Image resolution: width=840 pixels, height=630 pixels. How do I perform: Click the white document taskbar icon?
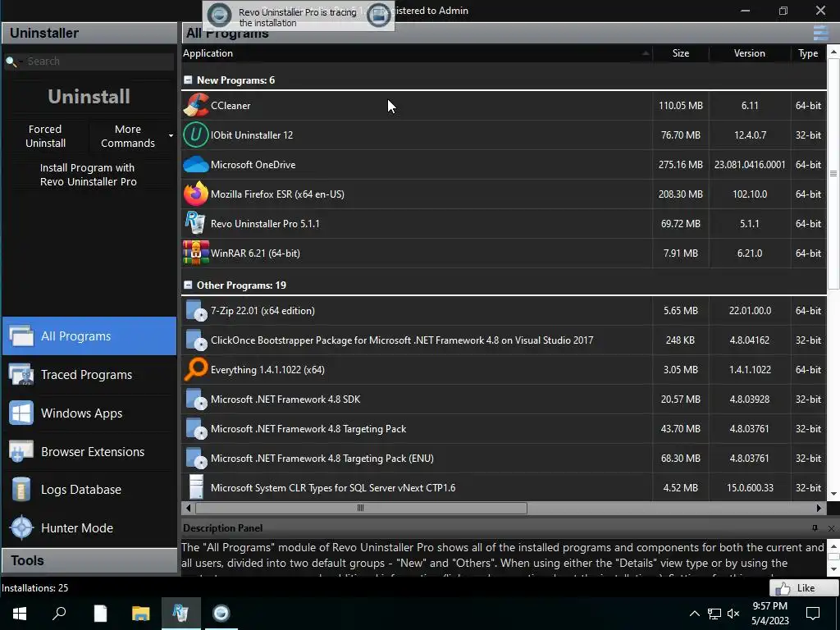point(100,614)
